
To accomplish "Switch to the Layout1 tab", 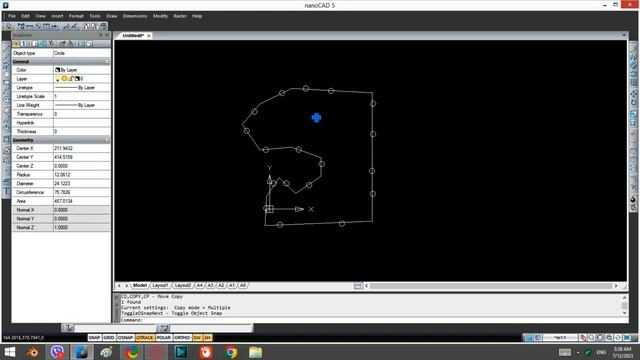I will click(160, 285).
